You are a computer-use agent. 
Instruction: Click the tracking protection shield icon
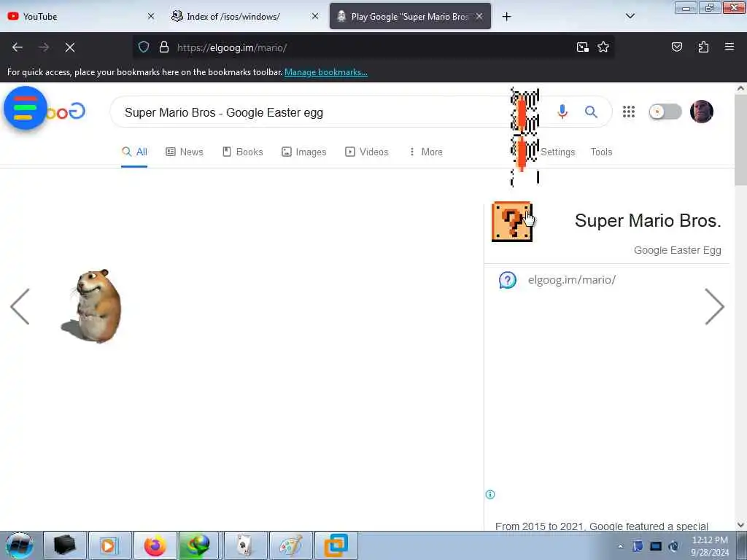144,47
